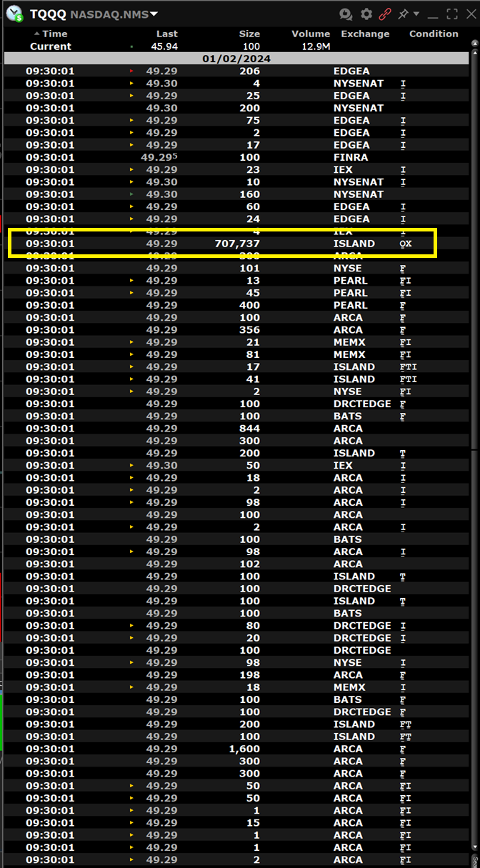The width and height of the screenshot is (480, 868).
Task: Click the red chain link grouping icon
Action: 385,14
